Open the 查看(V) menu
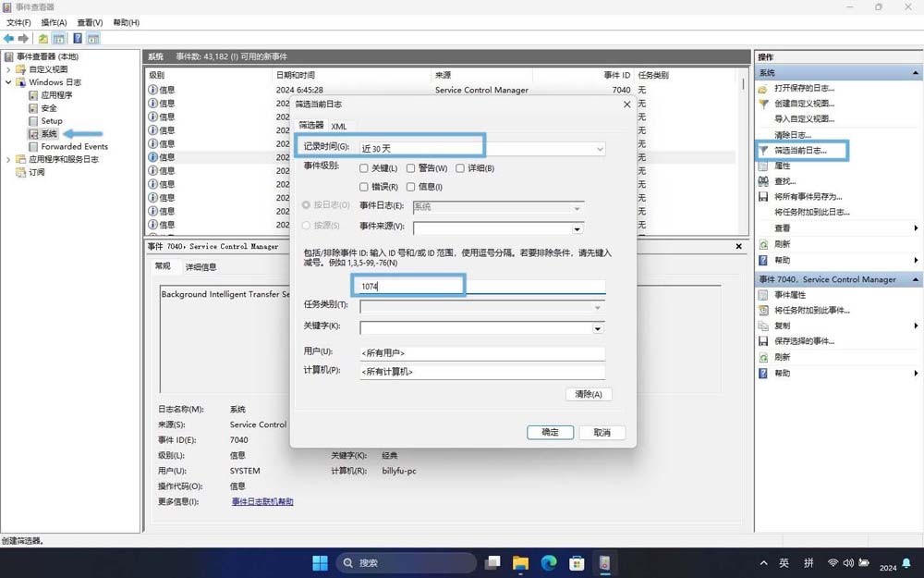This screenshot has width=924, height=578. [x=89, y=22]
